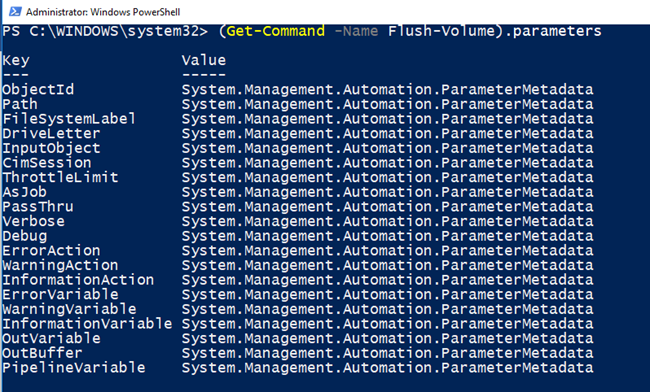The height and width of the screenshot is (392, 650).
Task: Select the ErrorAction key entry
Action: [51, 251]
